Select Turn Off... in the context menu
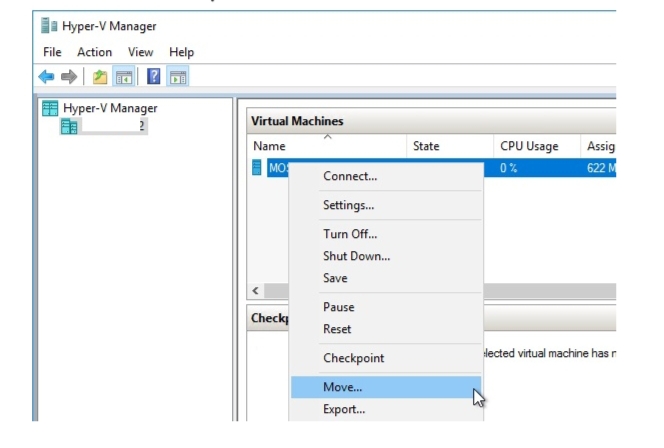 [386, 234]
